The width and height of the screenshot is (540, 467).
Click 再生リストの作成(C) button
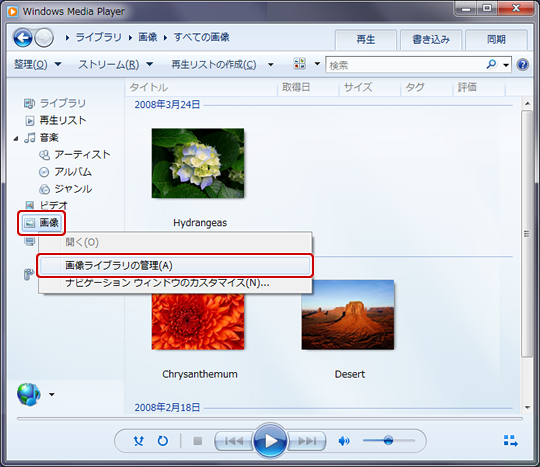click(x=214, y=64)
